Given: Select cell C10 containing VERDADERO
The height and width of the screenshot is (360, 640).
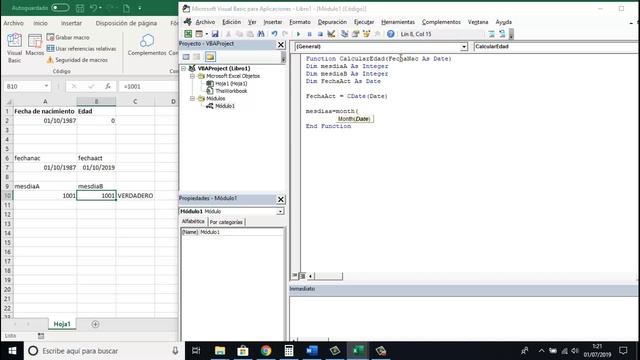Looking at the screenshot, I should 135,196.
